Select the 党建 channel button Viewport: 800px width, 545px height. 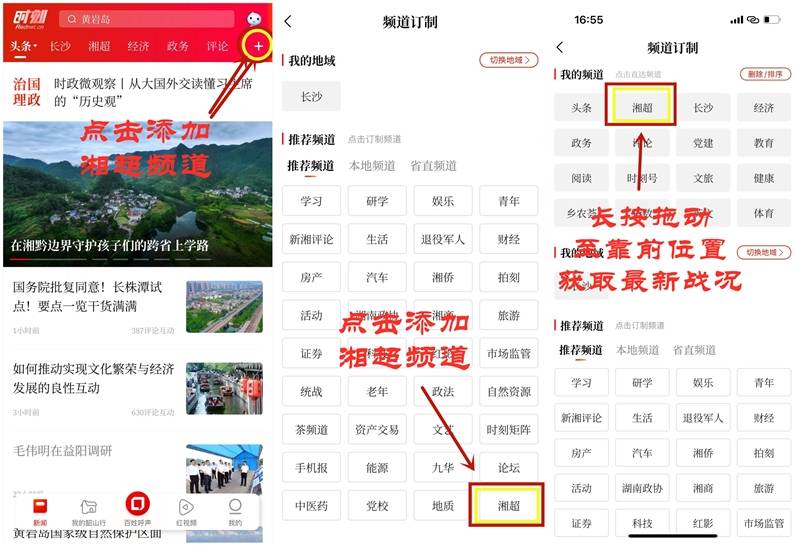[x=703, y=143]
